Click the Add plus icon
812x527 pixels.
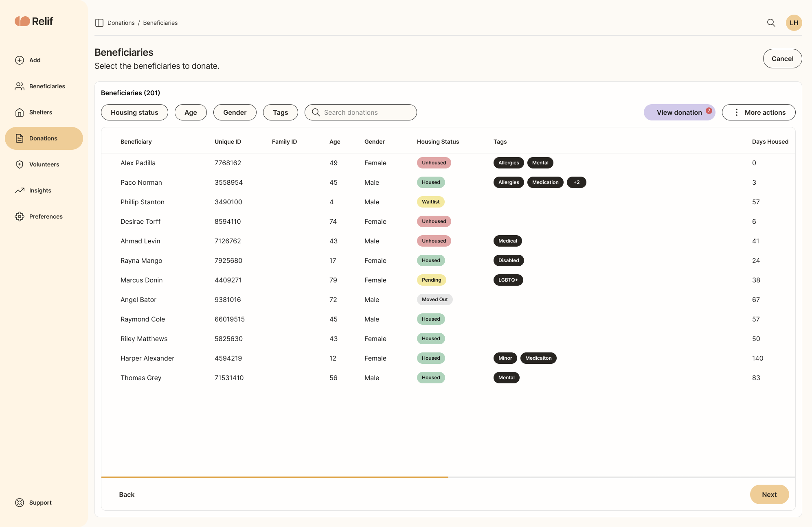pyautogui.click(x=20, y=60)
